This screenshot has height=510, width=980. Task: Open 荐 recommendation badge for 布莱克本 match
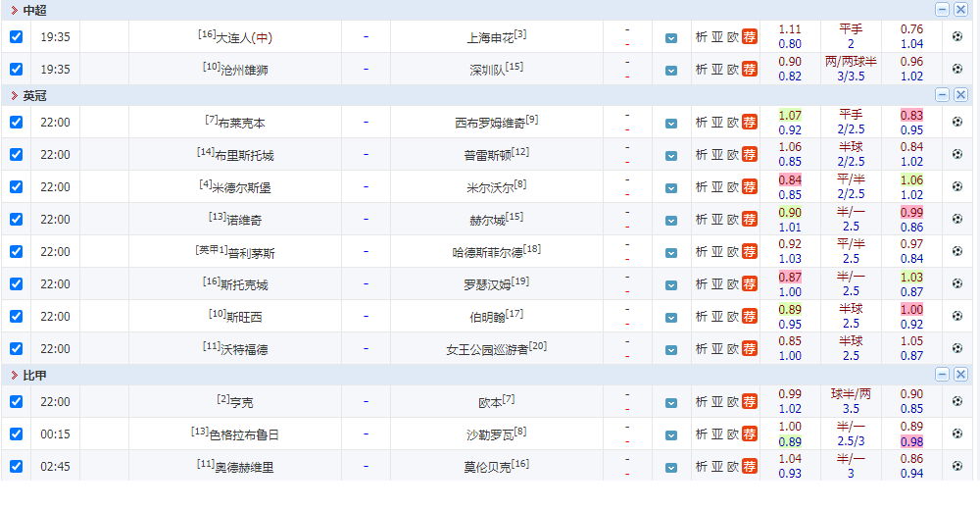pos(750,122)
